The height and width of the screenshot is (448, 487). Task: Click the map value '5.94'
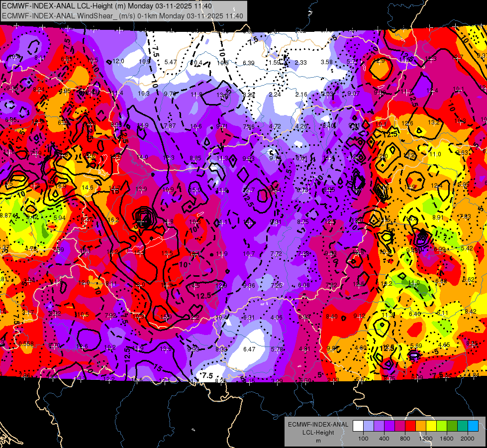point(60,218)
